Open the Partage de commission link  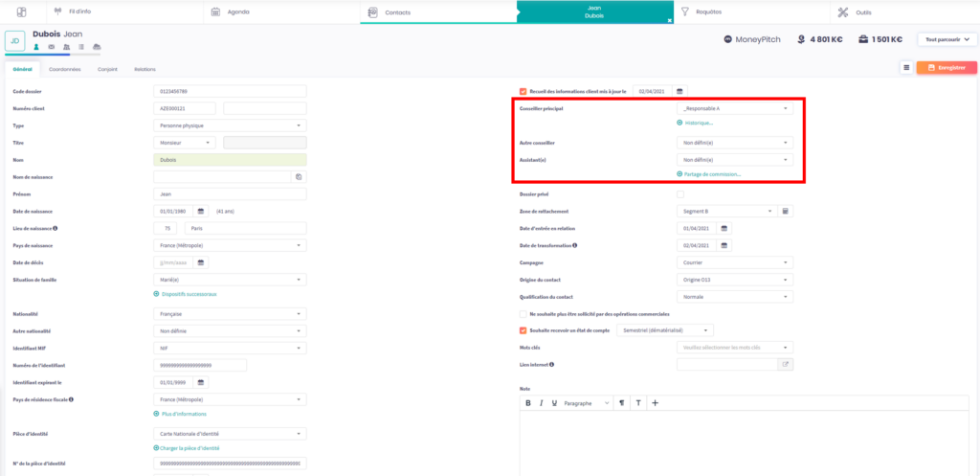712,174
